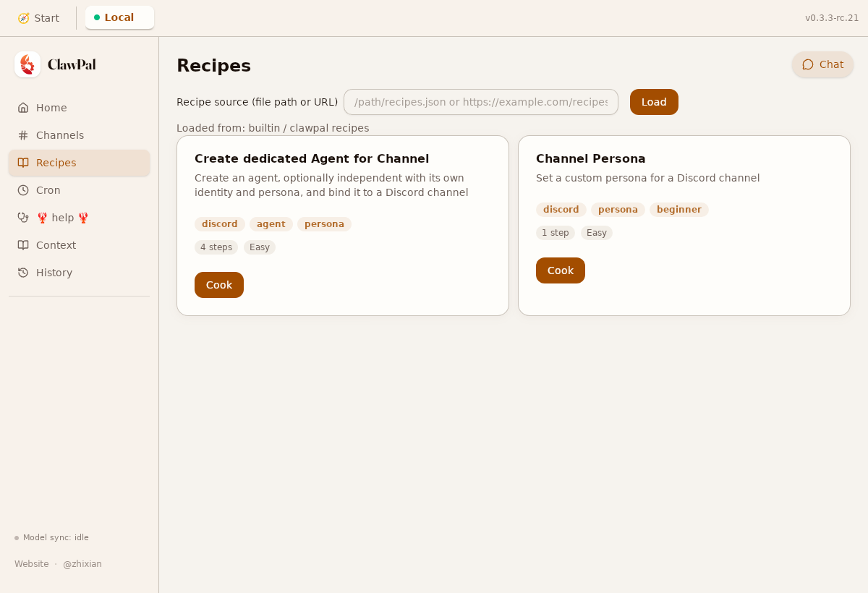Click the Local server status pill
This screenshot has height=593, width=868.
pyautogui.click(x=119, y=17)
